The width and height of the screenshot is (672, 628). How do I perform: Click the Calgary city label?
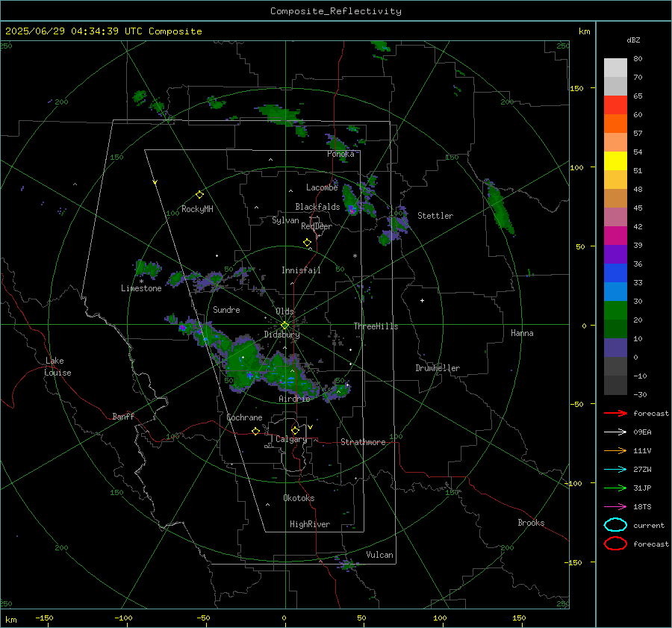point(291,439)
